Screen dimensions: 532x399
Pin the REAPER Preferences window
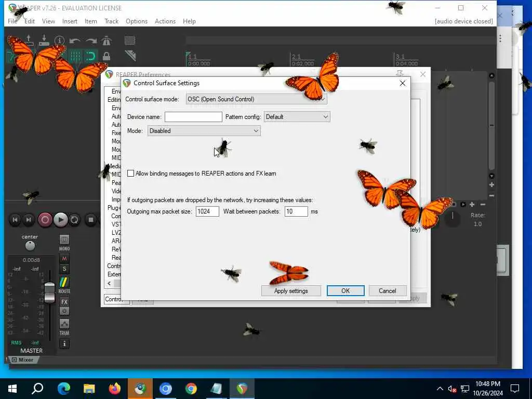pyautogui.click(x=400, y=74)
